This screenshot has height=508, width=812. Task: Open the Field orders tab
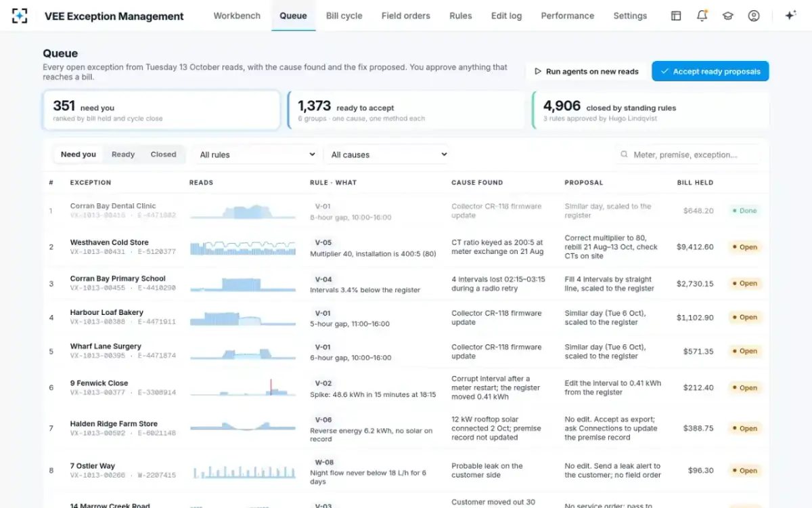click(405, 16)
